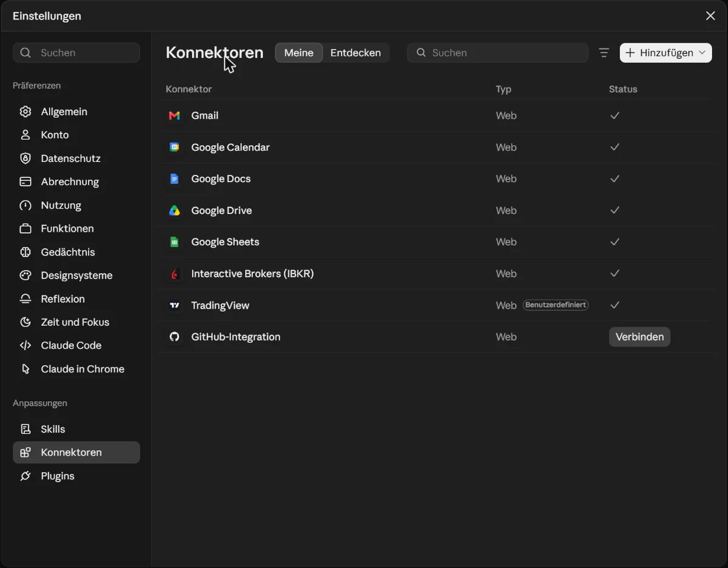The height and width of the screenshot is (568, 728).
Task: Open the Hinzufügen dropdown button
Action: click(x=666, y=53)
